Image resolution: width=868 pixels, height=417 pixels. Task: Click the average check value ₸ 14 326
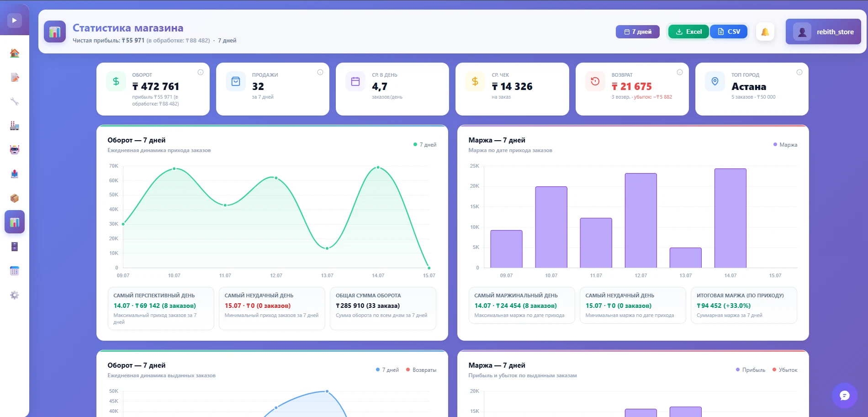click(x=512, y=86)
